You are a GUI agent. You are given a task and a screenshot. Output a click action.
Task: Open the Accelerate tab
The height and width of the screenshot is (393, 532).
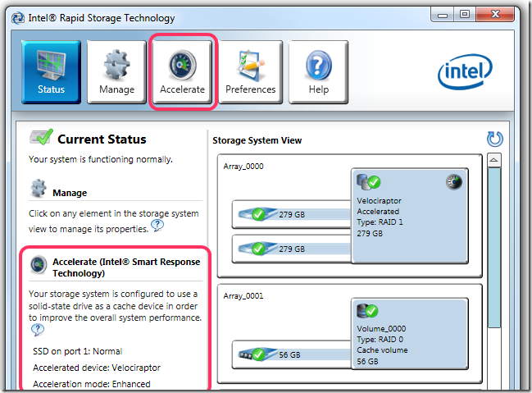click(x=183, y=71)
